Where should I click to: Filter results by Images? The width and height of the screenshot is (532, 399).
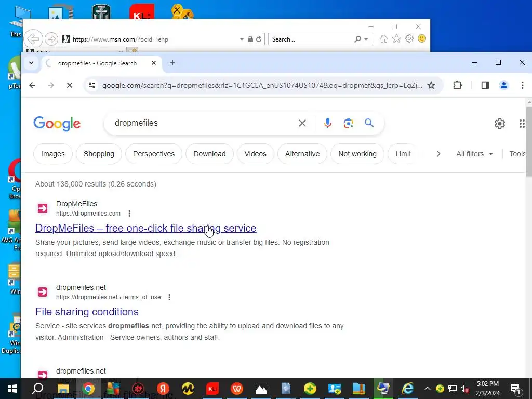coord(53,154)
